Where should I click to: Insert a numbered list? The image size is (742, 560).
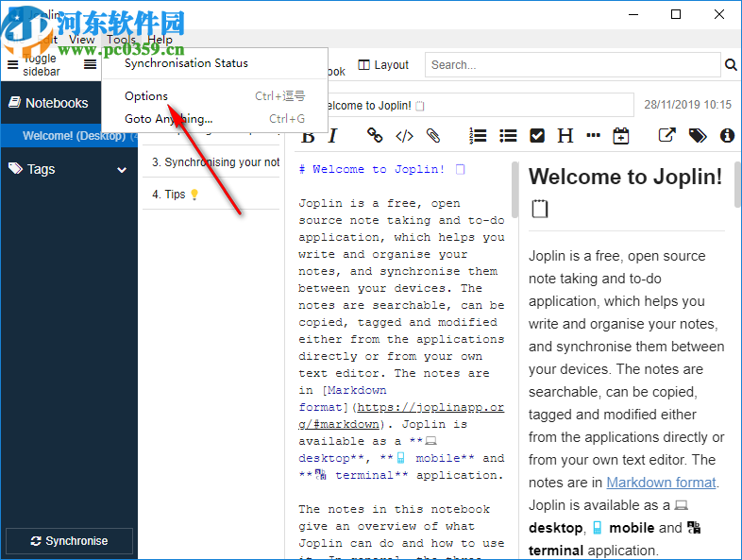click(478, 136)
